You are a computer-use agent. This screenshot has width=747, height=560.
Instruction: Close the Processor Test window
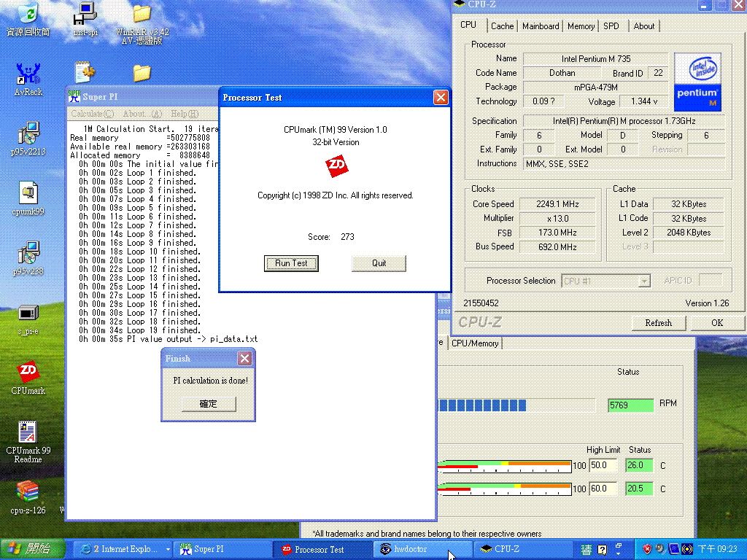tap(441, 97)
